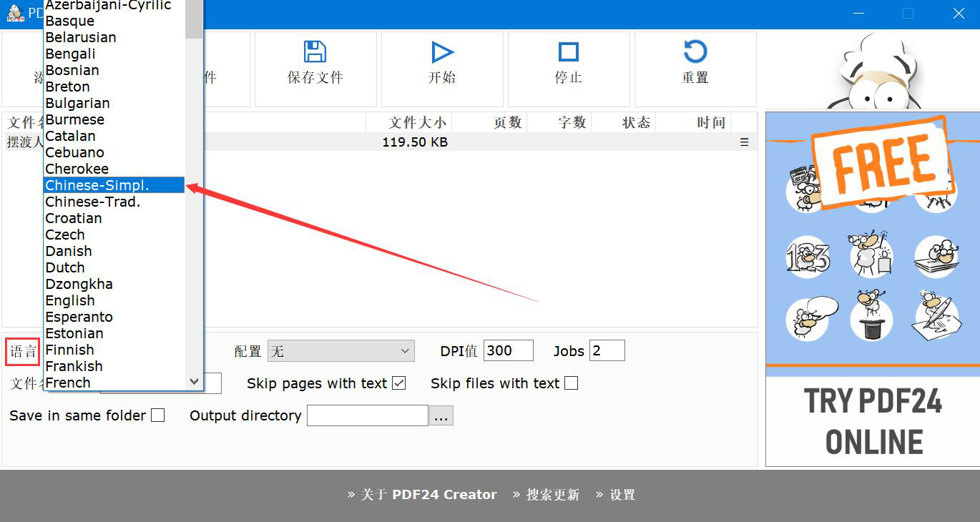Select English in the language list
Screen dimensions: 980x522
114,300
